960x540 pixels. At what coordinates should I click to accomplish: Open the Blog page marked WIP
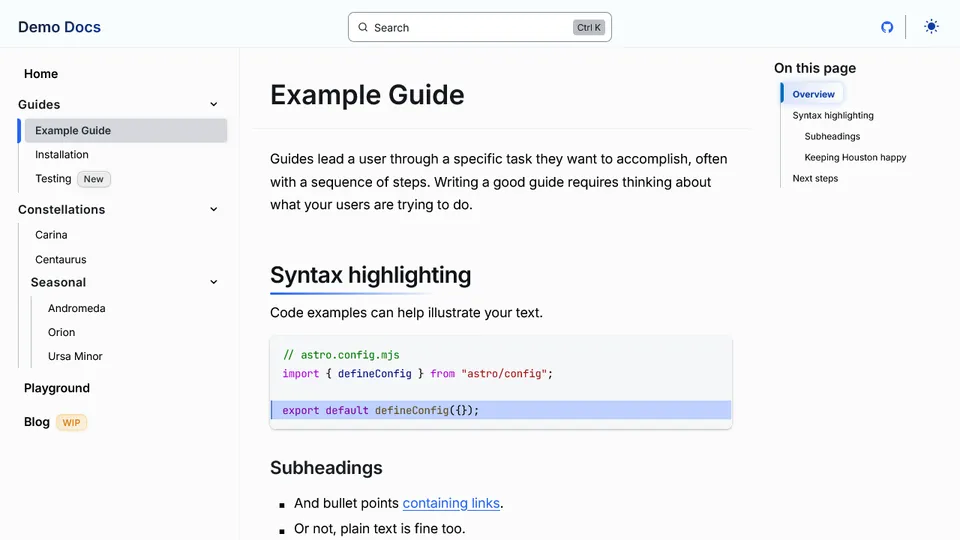tap(37, 422)
